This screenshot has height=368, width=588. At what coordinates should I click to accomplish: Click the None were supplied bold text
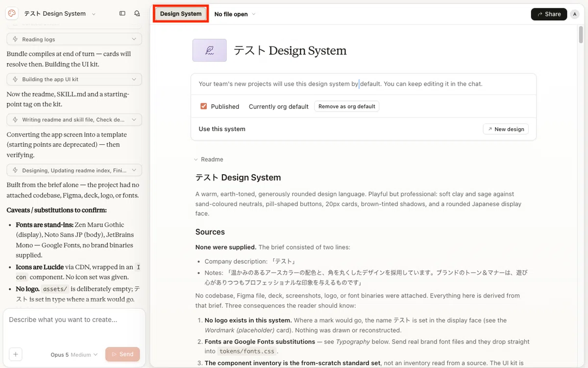coord(226,247)
